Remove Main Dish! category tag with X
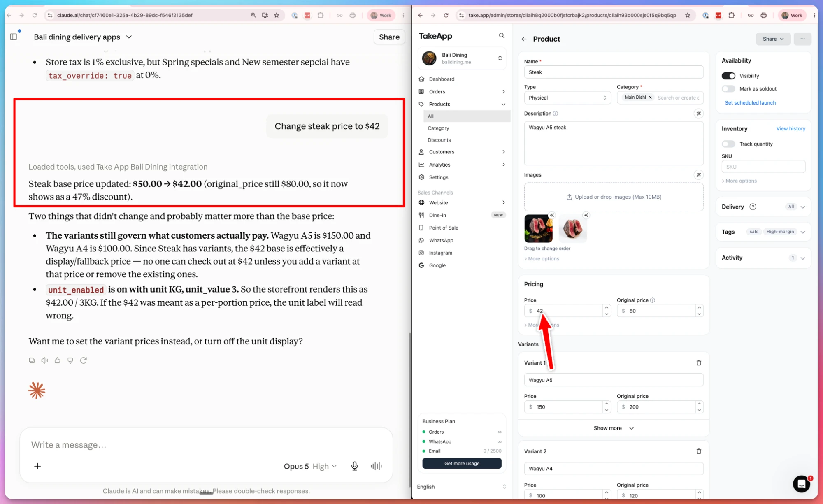Screen dimensions: 823x504 (650, 98)
